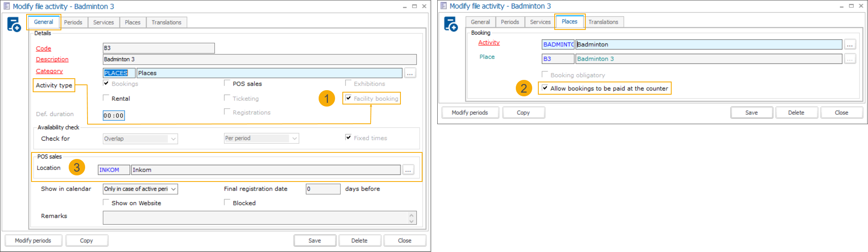Screen dimensions: 868x252
Task: Open Places tab in left window
Action: click(133, 23)
